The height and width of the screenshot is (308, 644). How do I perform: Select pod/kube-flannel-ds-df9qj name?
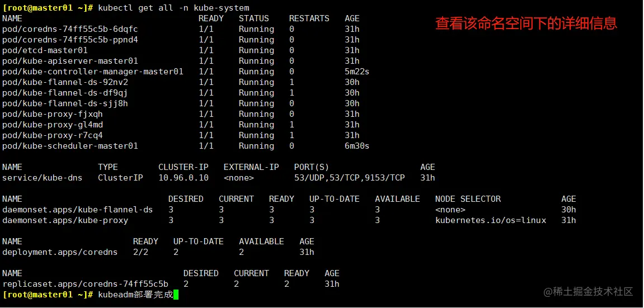(65, 93)
